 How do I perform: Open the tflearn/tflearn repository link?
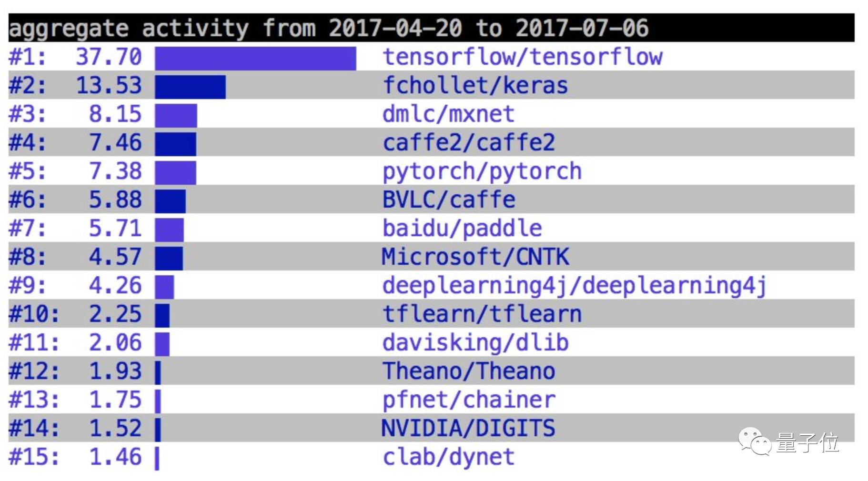(x=482, y=314)
